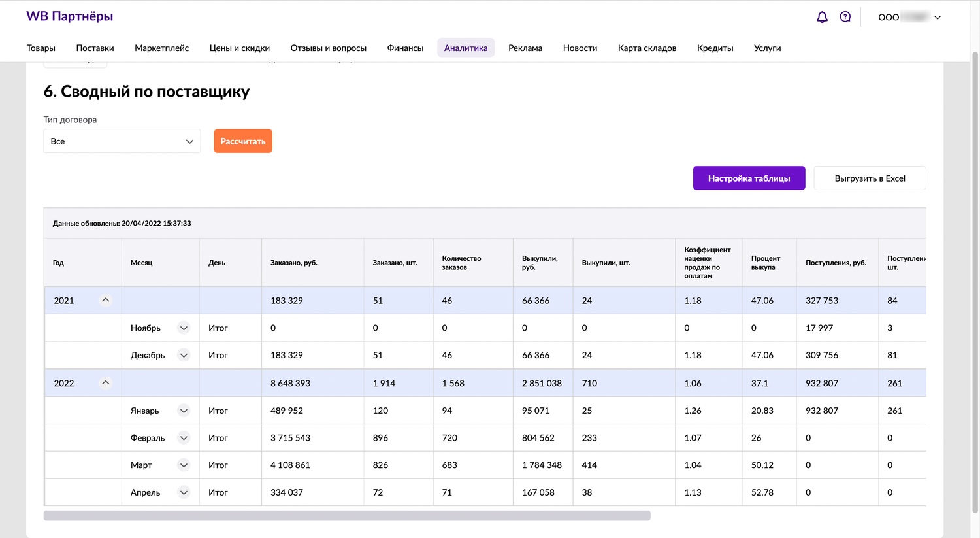Open the help question mark icon
The image size is (980, 538).
(x=845, y=17)
